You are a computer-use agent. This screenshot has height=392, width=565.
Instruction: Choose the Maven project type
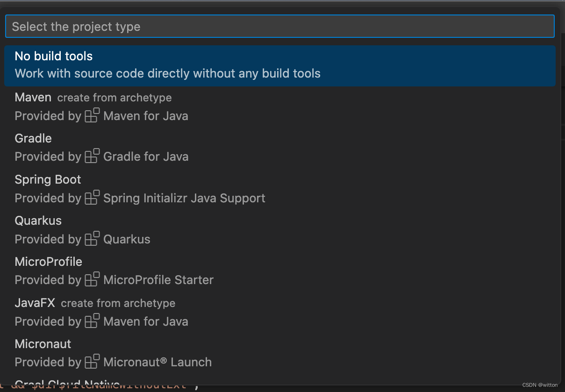[33, 98]
